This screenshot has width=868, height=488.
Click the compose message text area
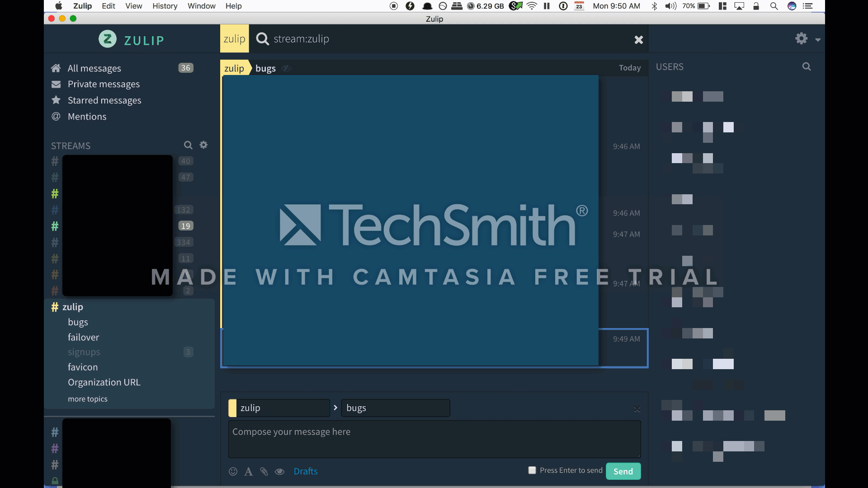434,439
